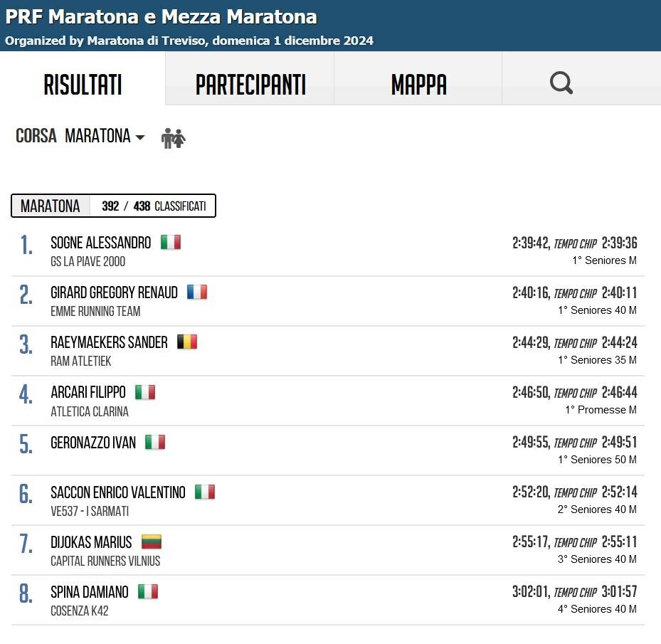This screenshot has height=644, width=661.
Task: Click French flag beside Girard Gregory Renaud
Action: (x=197, y=292)
